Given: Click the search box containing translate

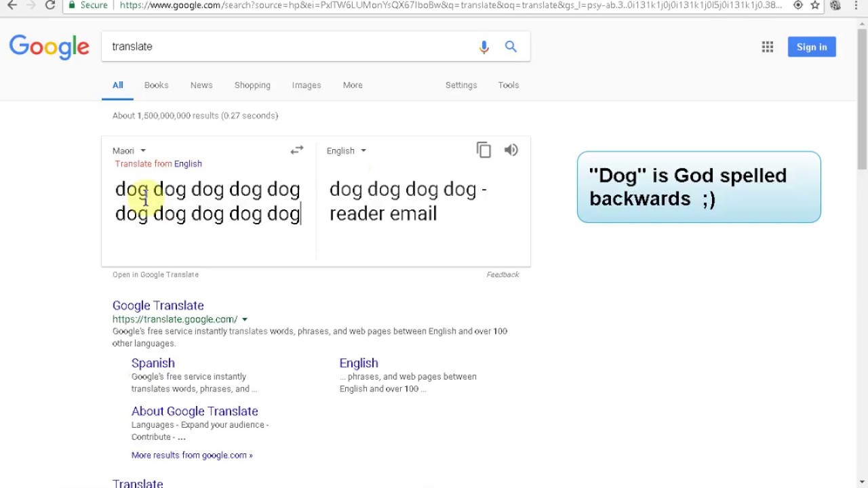Looking at the screenshot, I should 285,47.
